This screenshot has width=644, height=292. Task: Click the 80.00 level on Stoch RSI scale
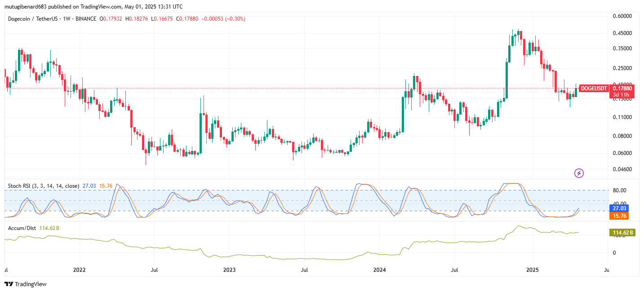pos(620,190)
